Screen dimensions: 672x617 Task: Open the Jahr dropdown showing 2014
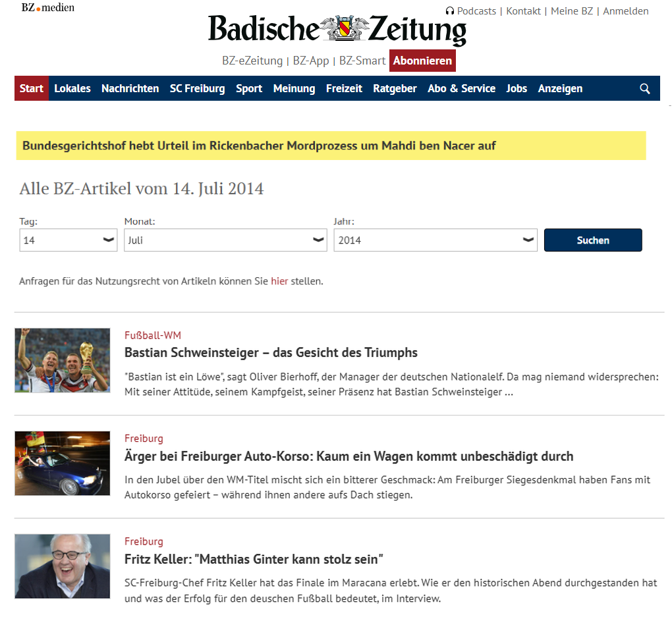435,240
